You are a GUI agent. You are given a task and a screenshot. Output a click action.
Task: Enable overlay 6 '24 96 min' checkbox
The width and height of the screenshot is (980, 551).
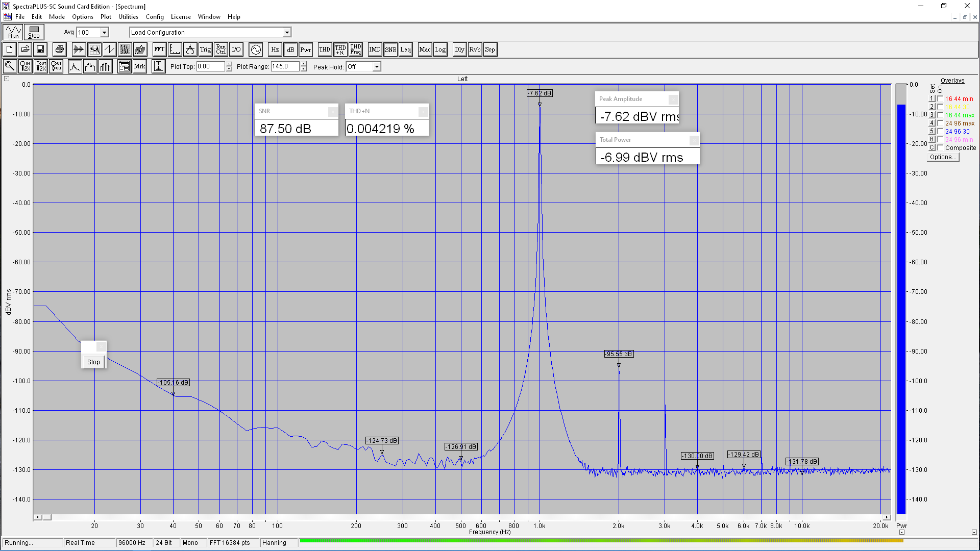[940, 140]
